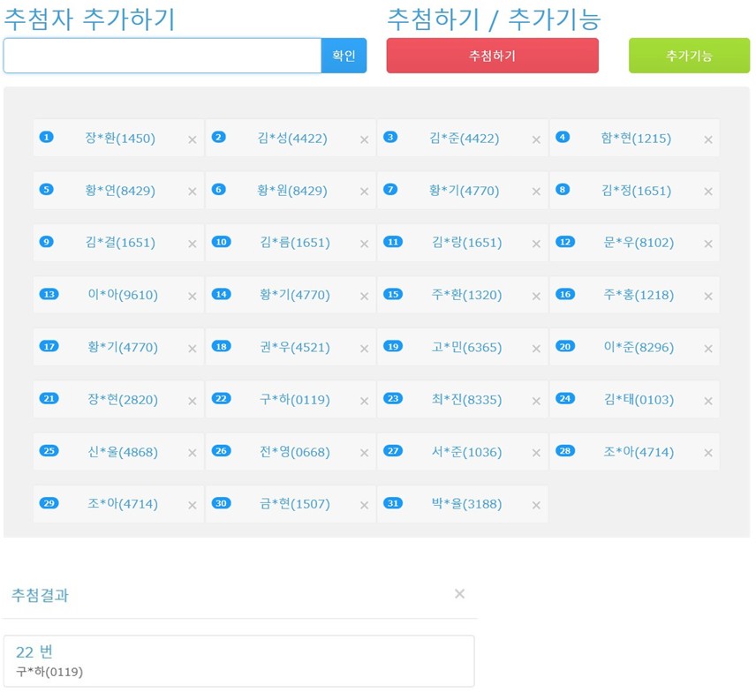756x700 pixels.
Task: Delete entry 19 고*민(6365) via X icon
Action: [536, 349]
